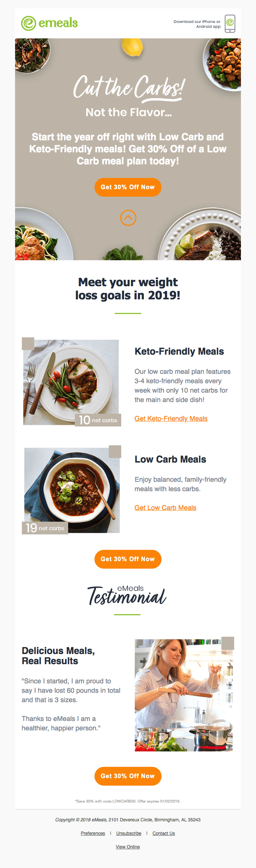Click the eMeals Testimonial script heading

point(127,595)
